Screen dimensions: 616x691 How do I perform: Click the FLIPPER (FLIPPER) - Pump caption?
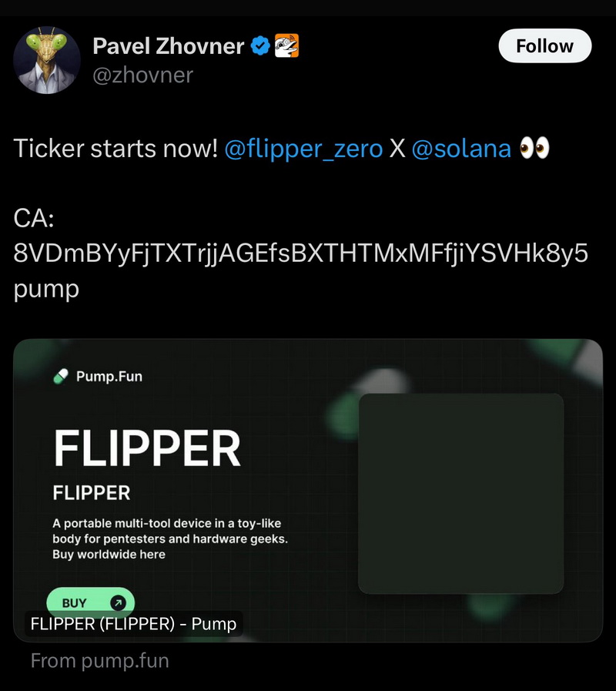tap(133, 623)
